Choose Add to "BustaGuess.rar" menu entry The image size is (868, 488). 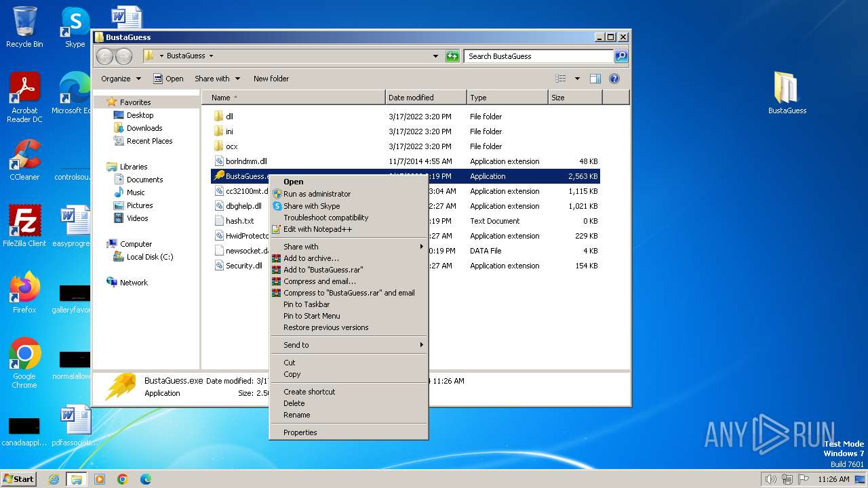click(323, 270)
